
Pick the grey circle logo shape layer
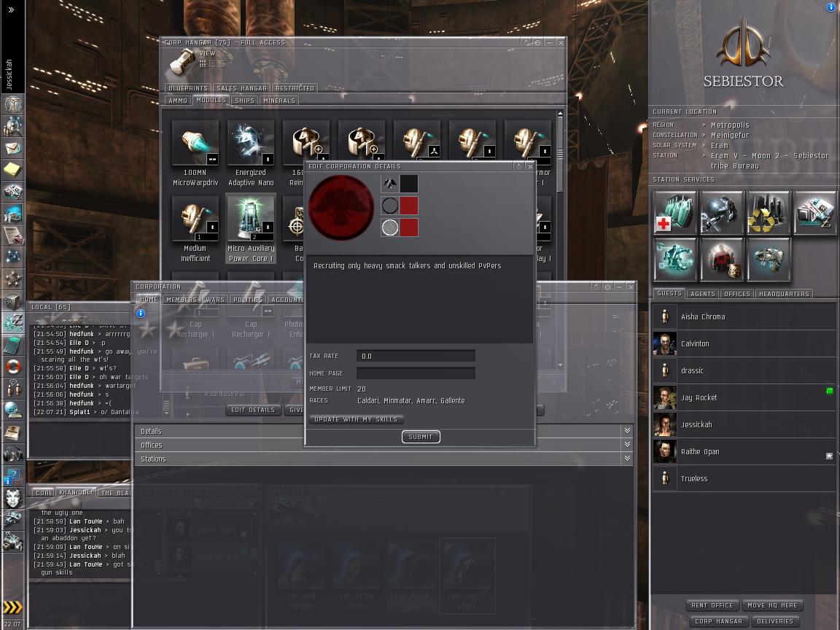click(389, 227)
